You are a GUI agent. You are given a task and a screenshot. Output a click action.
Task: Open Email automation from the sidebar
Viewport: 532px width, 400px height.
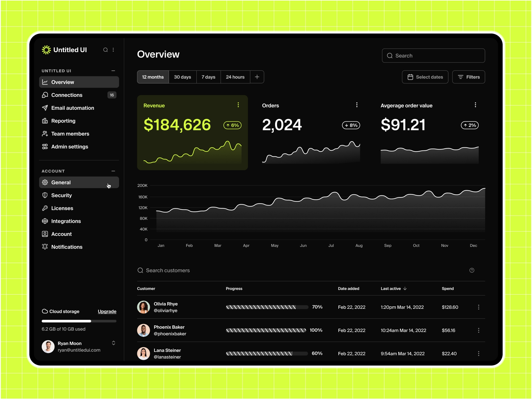point(72,108)
